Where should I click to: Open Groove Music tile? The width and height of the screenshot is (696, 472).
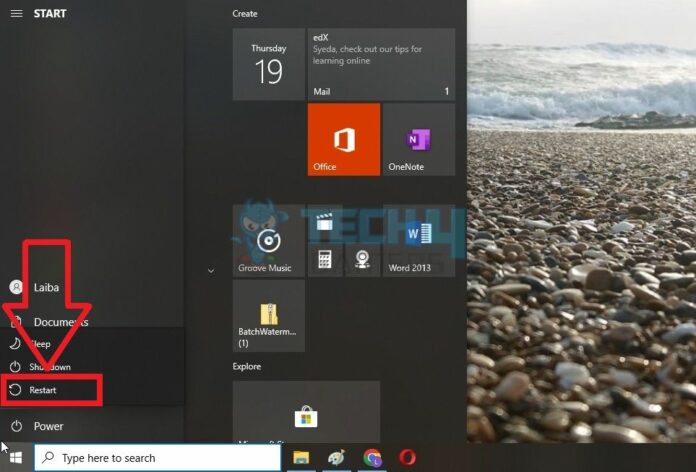coord(268,240)
